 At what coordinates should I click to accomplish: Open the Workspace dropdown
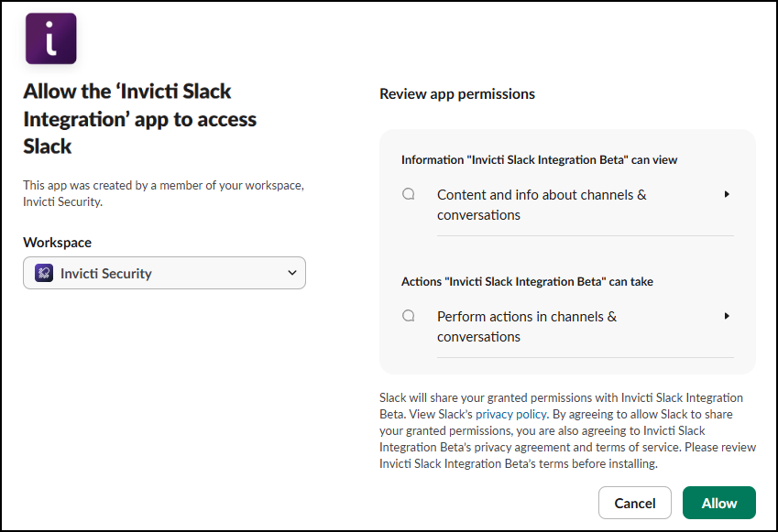[164, 273]
